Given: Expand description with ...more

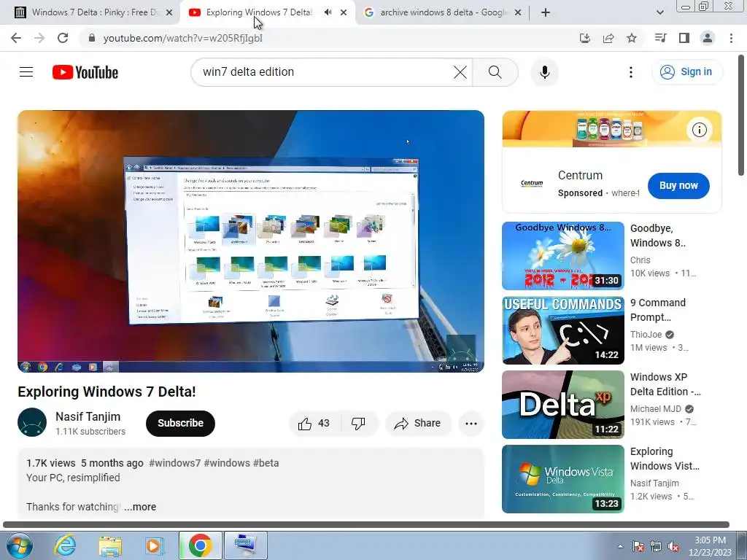Looking at the screenshot, I should click(140, 507).
